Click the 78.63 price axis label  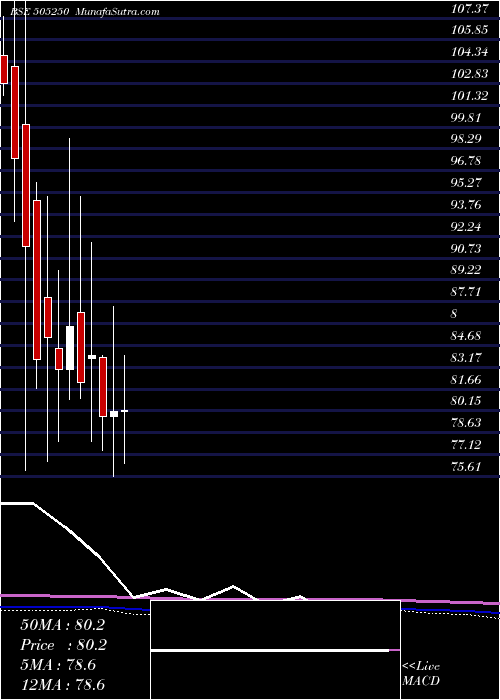(x=467, y=423)
